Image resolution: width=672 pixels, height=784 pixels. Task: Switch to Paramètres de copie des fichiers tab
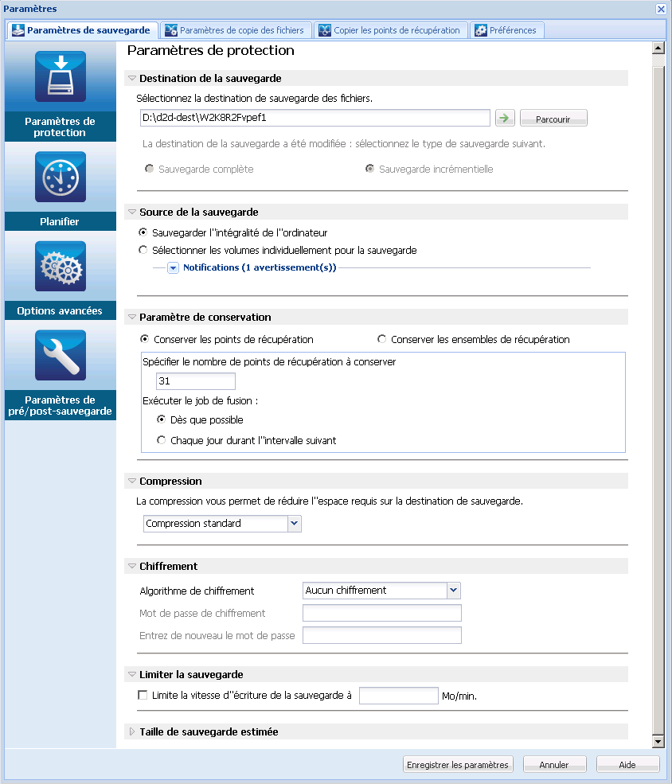(x=234, y=30)
